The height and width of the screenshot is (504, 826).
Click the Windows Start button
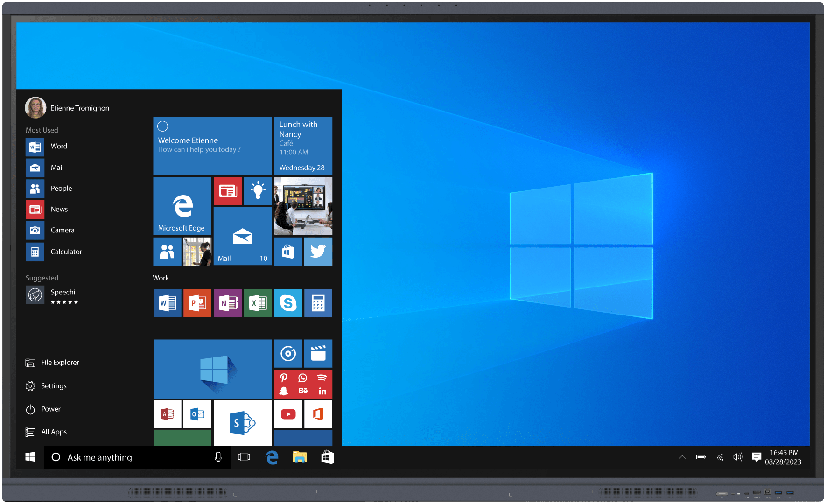pyautogui.click(x=30, y=457)
